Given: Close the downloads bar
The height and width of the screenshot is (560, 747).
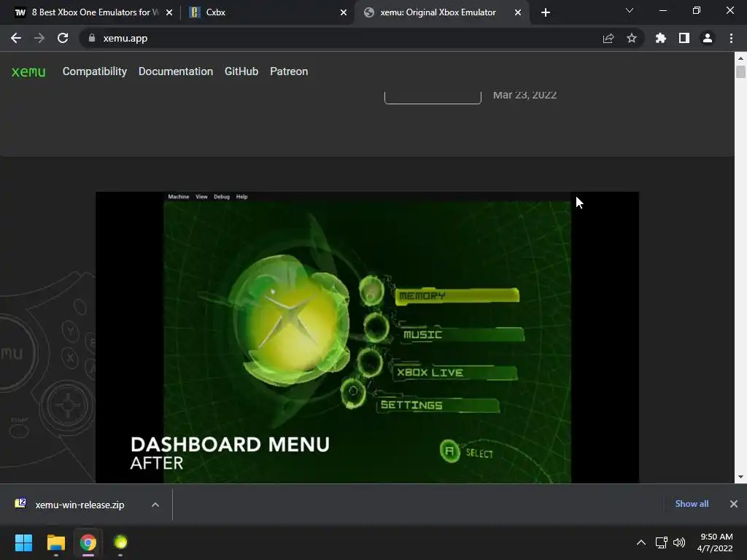Looking at the screenshot, I should [734, 504].
